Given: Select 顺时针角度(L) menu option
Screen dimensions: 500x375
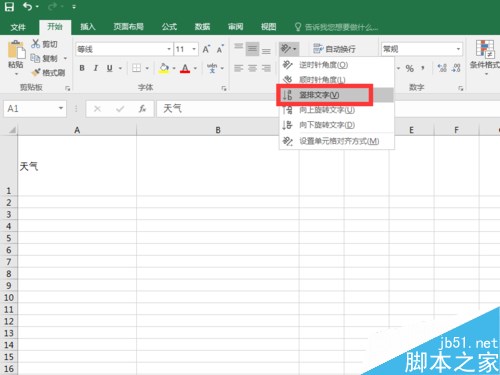Looking at the screenshot, I should pos(337,80).
